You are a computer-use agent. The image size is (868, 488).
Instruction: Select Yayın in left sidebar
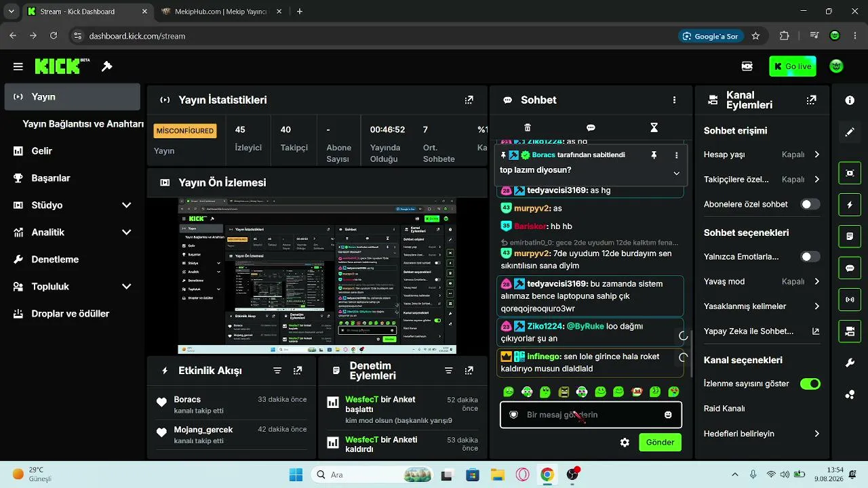coord(73,97)
